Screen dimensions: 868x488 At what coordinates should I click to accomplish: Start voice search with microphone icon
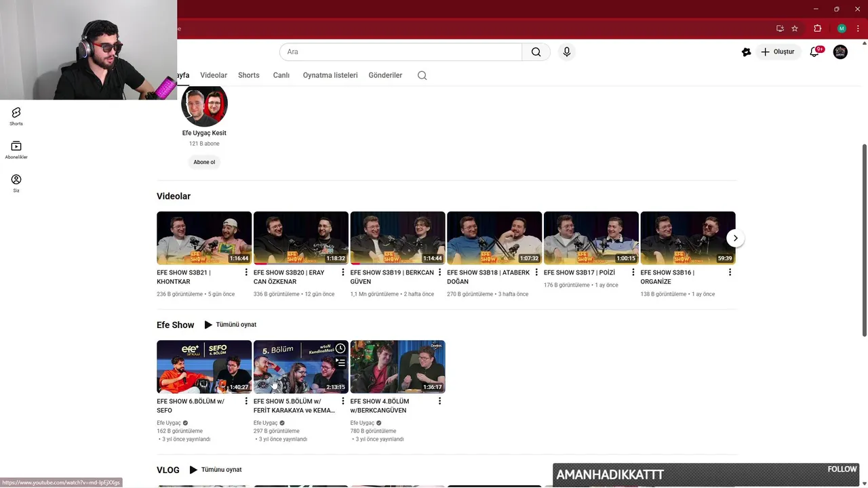pyautogui.click(x=567, y=52)
